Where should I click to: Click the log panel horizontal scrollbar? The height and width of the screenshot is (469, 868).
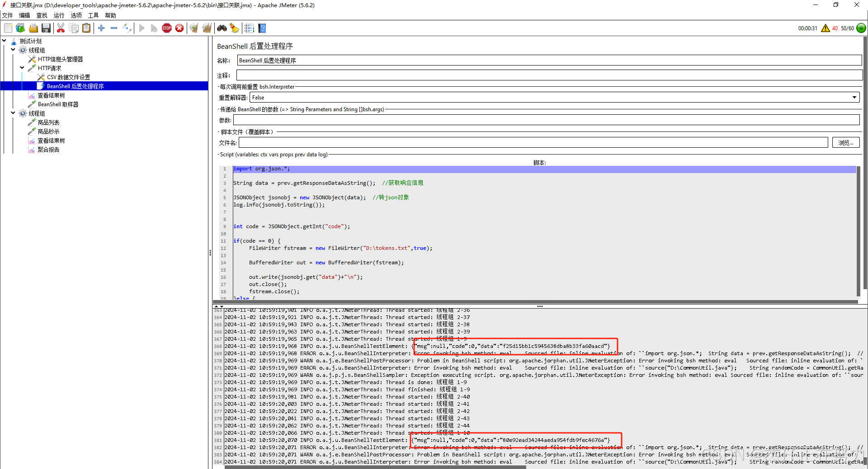375,467
